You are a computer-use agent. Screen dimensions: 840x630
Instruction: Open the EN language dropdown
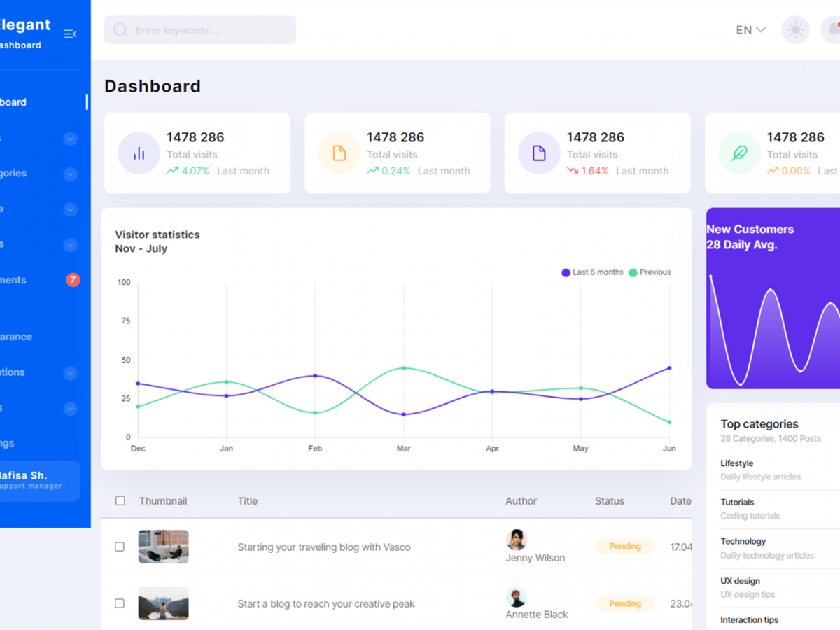tap(750, 30)
